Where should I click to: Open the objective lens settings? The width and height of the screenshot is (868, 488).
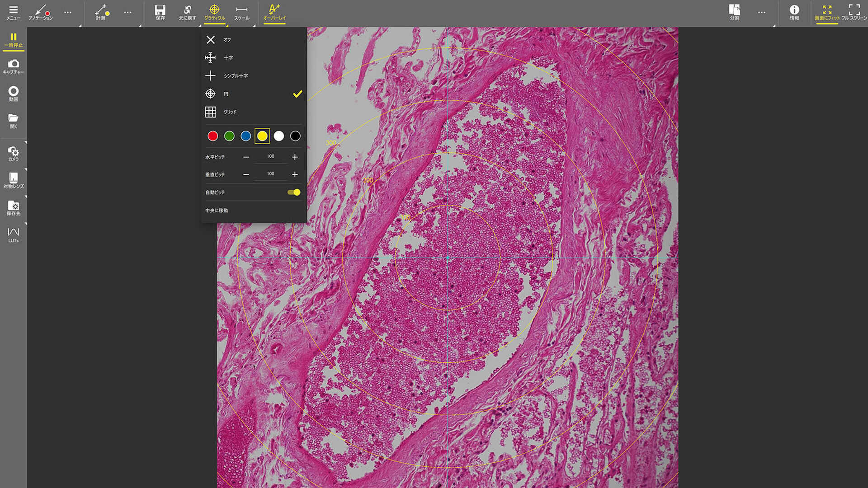[x=14, y=180]
